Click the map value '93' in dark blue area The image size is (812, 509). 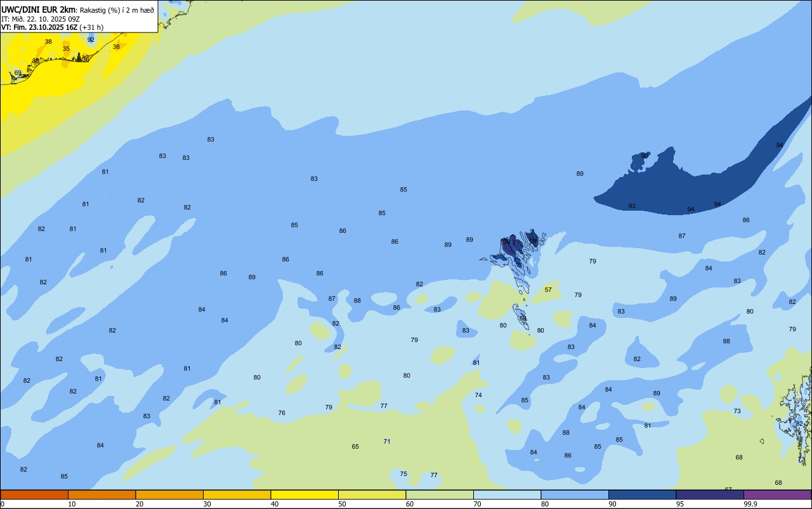(632, 206)
